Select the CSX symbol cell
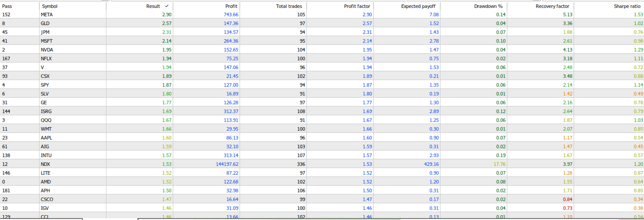644x220 pixels. 73,76
